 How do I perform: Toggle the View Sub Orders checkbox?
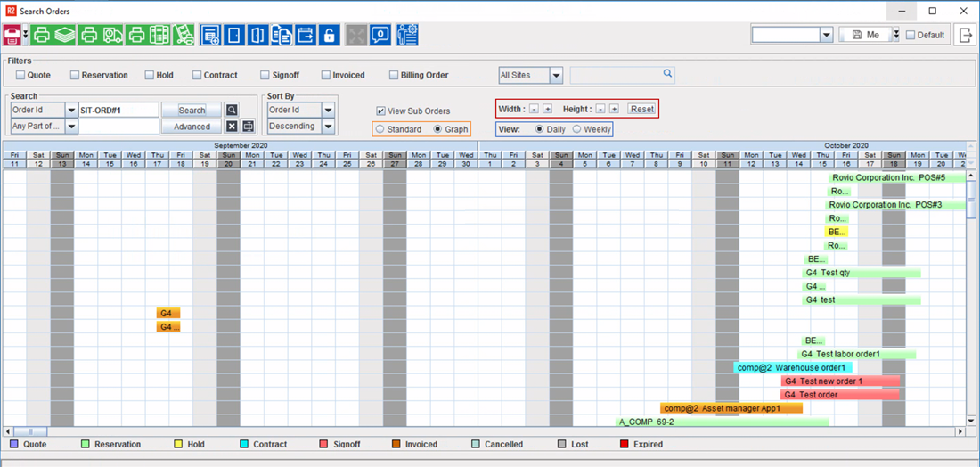coord(381,111)
